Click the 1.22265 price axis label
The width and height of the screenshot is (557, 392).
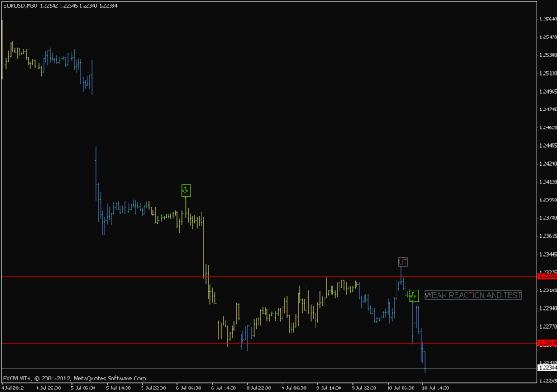(548, 381)
